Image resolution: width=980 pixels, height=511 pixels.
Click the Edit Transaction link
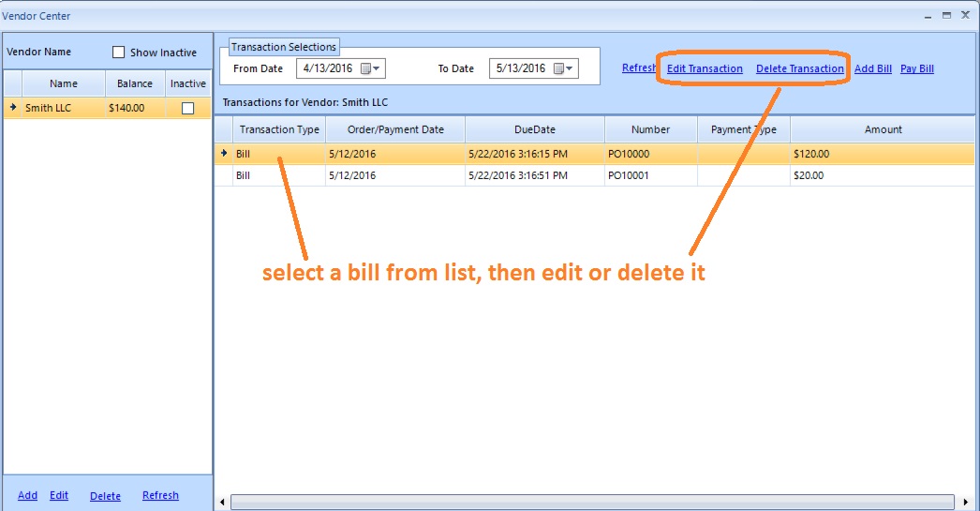[x=705, y=68]
